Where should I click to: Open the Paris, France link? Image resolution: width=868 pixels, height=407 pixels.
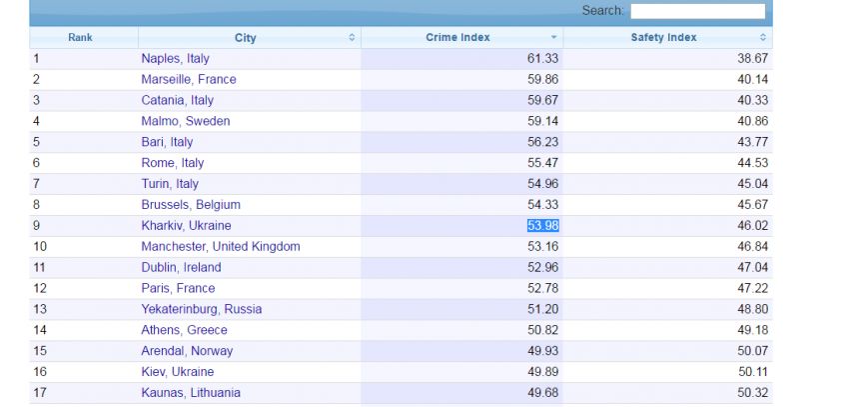(178, 288)
